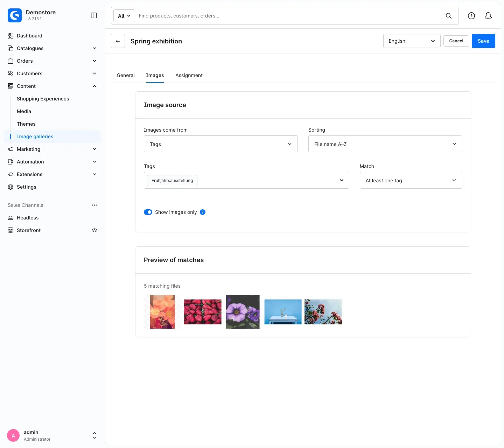This screenshot has height=448, width=504.
Task: Click the Find products search field
Action: click(289, 16)
